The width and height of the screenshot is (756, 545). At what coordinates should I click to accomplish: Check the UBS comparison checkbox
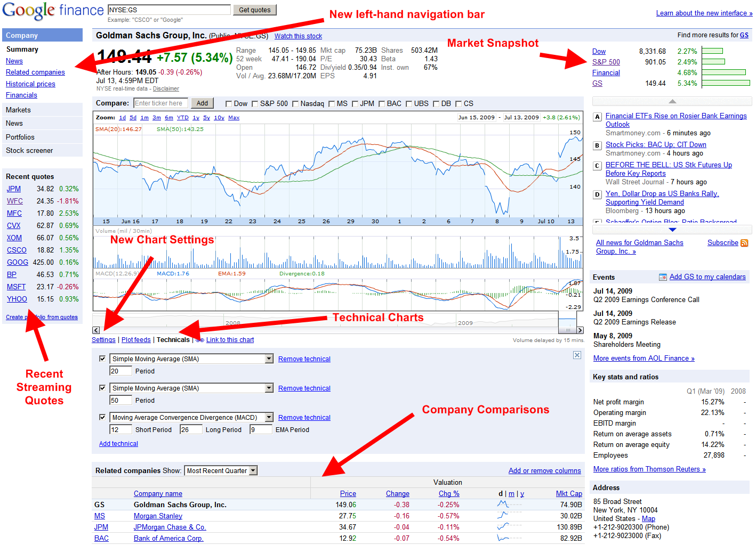tap(409, 104)
